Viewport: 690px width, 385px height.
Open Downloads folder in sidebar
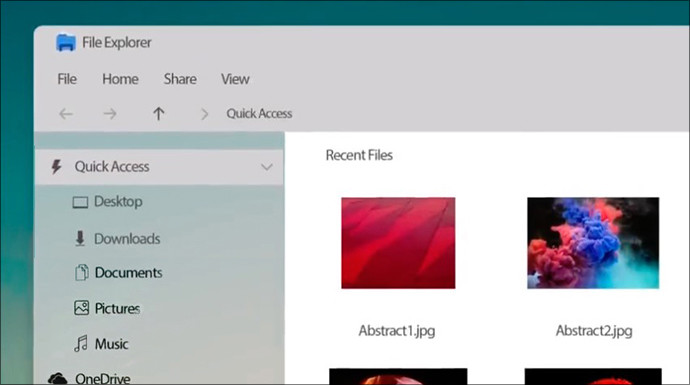point(127,239)
